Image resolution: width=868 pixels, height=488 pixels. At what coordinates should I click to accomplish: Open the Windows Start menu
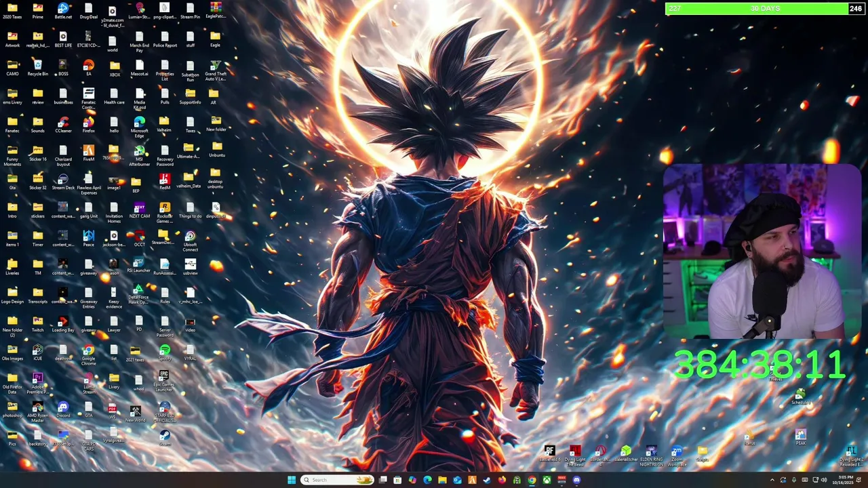pyautogui.click(x=292, y=480)
